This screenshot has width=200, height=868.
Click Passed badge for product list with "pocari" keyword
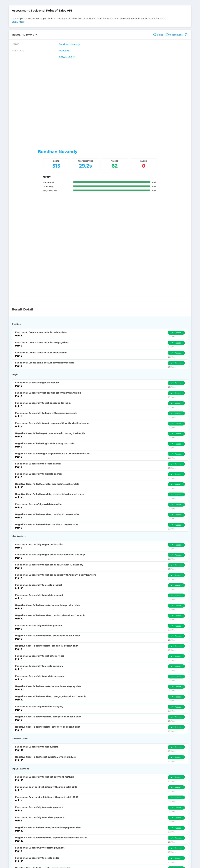point(176,575)
